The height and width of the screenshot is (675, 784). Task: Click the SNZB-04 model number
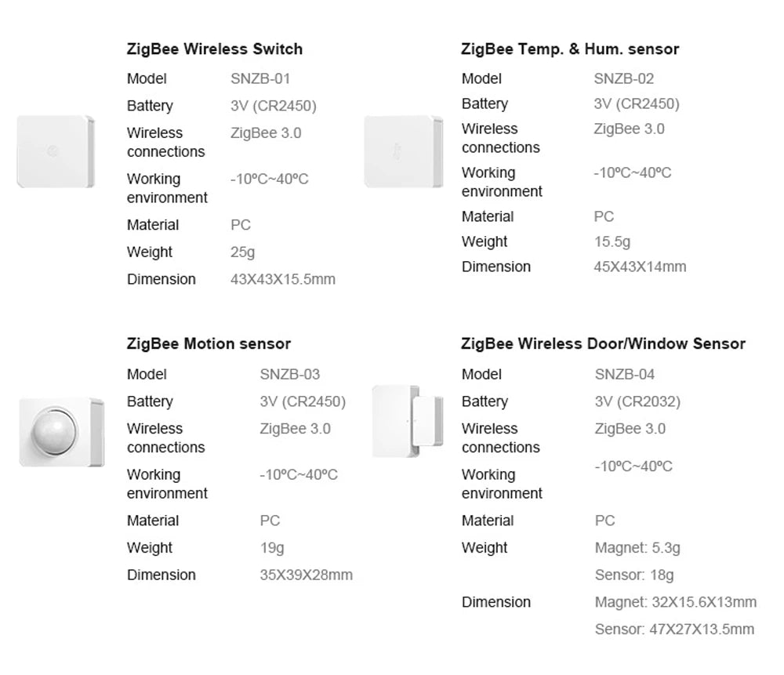(x=625, y=374)
